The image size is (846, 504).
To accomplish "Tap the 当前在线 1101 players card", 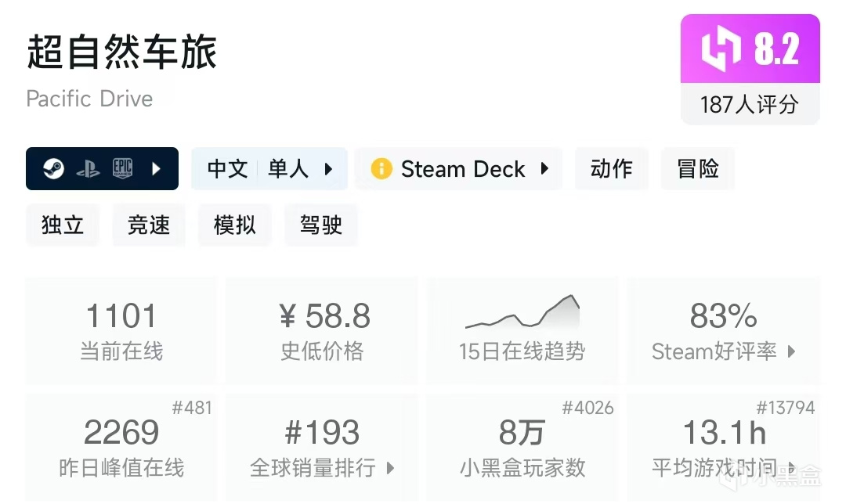I will 121,329.
